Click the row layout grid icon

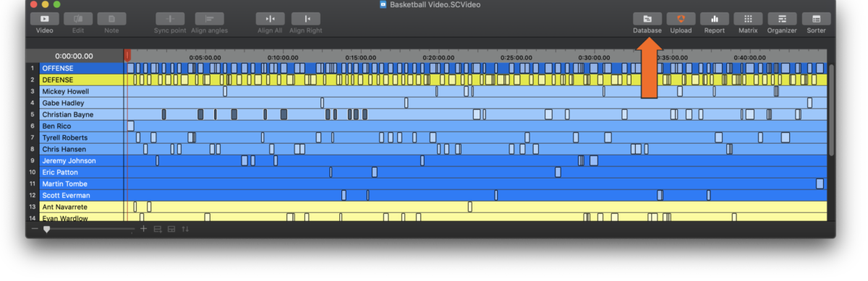coord(171,229)
